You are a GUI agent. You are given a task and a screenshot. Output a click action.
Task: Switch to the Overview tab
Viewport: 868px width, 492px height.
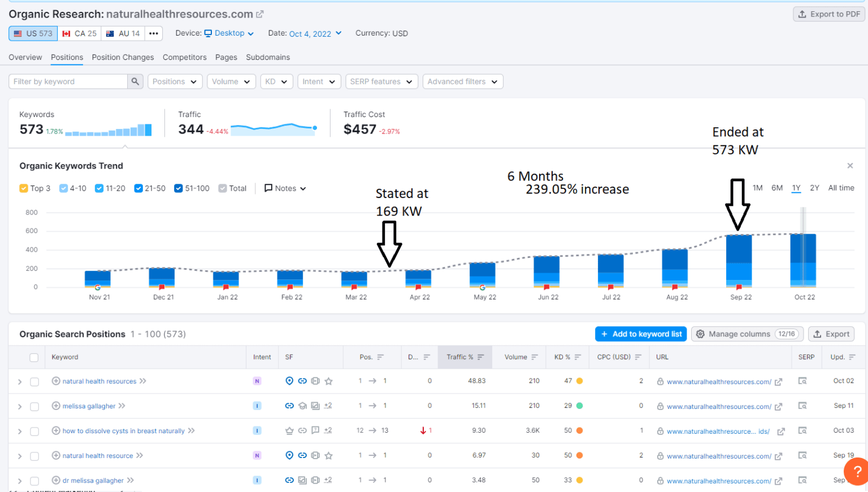[x=25, y=57]
